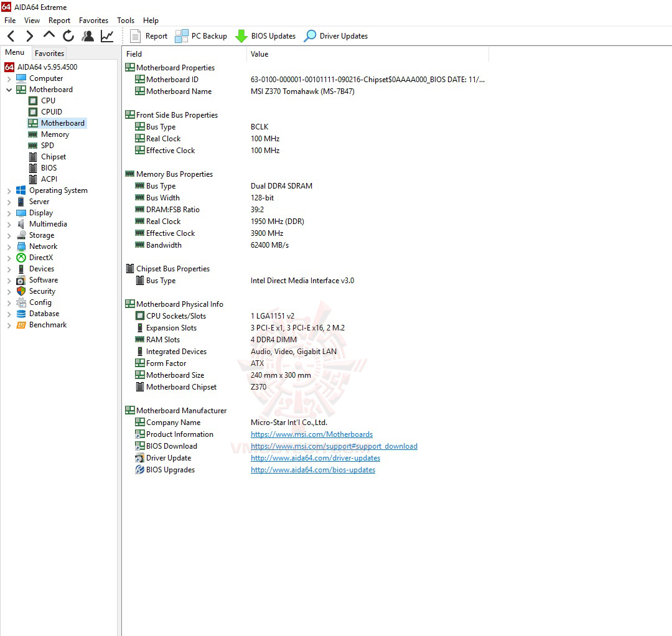Open the Tools menu
The width and height of the screenshot is (672, 636).
[x=126, y=20]
